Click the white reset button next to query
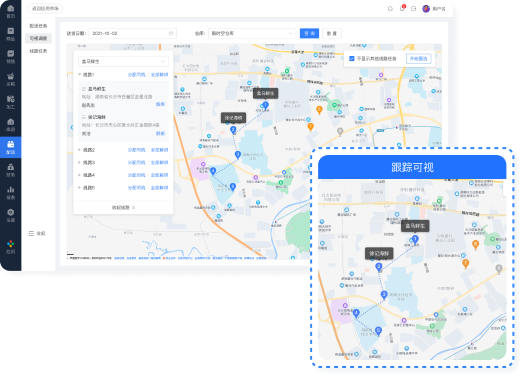523x376 pixels. tap(332, 33)
